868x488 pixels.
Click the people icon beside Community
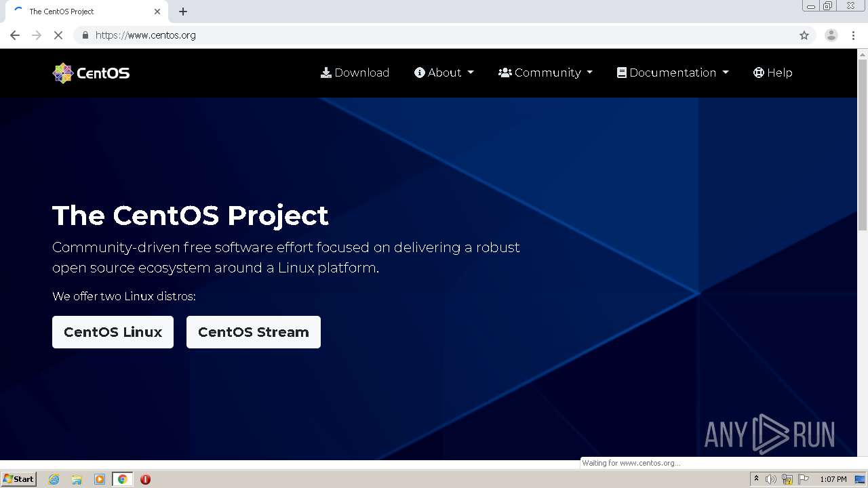(505, 73)
